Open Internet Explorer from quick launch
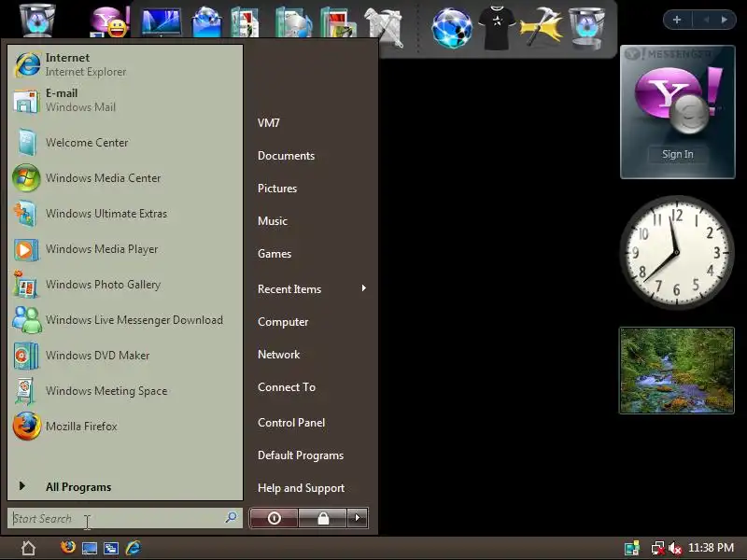747x560 pixels. coord(134,548)
